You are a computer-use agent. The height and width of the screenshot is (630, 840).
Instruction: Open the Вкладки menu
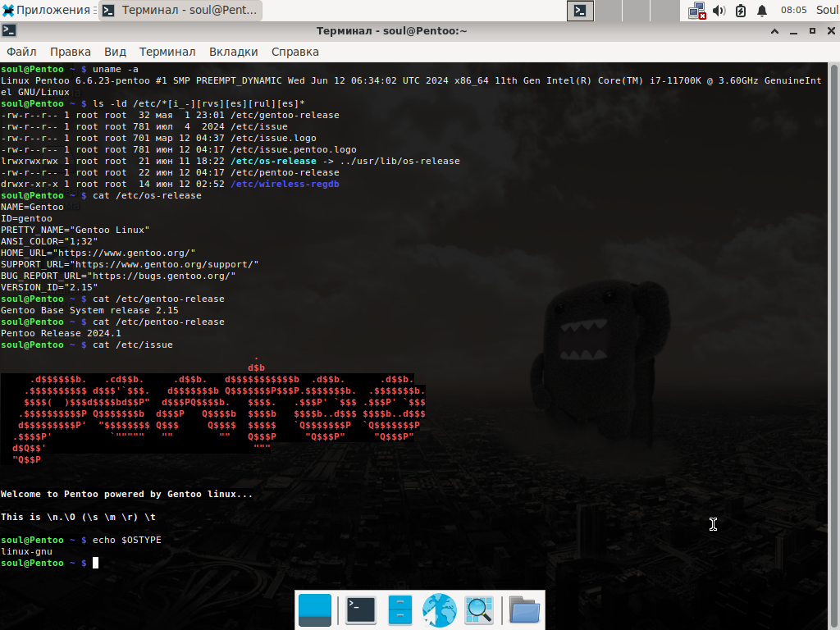click(234, 52)
